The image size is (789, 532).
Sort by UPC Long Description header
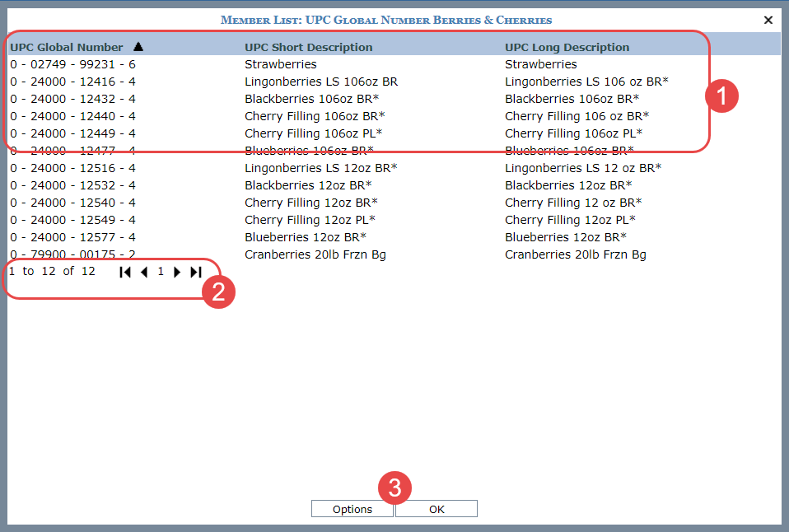(x=567, y=47)
